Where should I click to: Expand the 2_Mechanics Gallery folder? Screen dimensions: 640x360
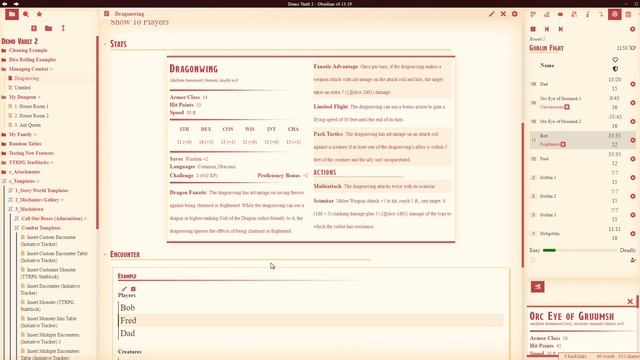(37, 200)
